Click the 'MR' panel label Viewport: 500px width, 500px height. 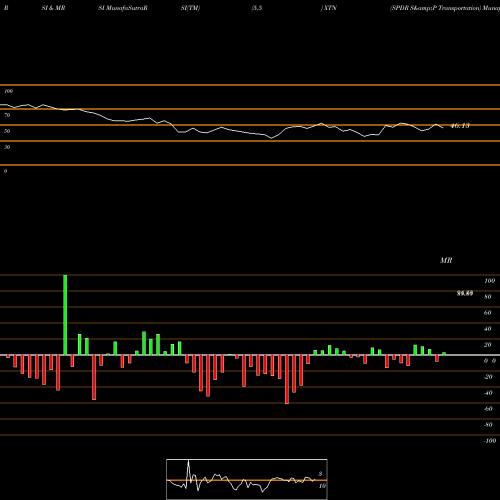pos(446,260)
